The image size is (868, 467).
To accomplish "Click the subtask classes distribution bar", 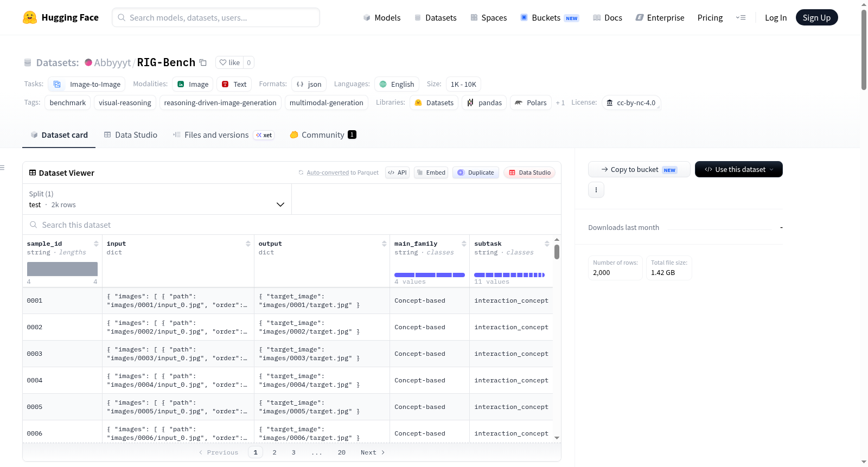I will [x=509, y=275].
